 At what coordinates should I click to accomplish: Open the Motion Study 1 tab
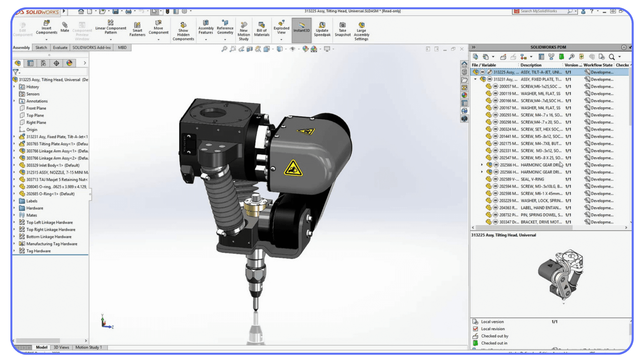[x=89, y=347]
